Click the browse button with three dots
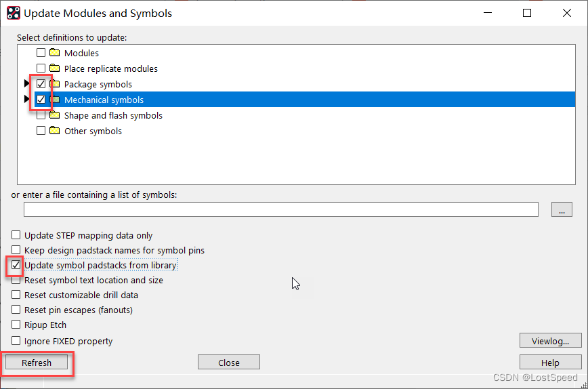Viewport: 588px width, 389px height. click(562, 209)
